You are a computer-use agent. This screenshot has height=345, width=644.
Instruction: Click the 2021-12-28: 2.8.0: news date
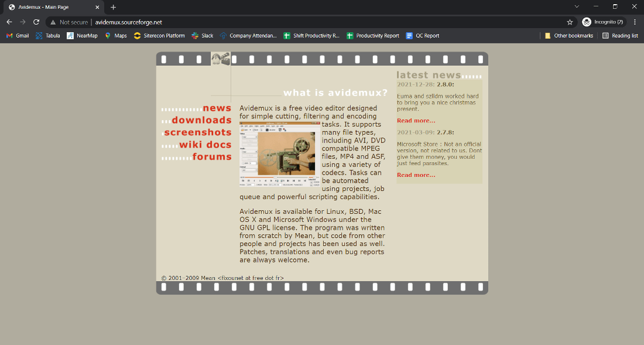pyautogui.click(x=426, y=84)
